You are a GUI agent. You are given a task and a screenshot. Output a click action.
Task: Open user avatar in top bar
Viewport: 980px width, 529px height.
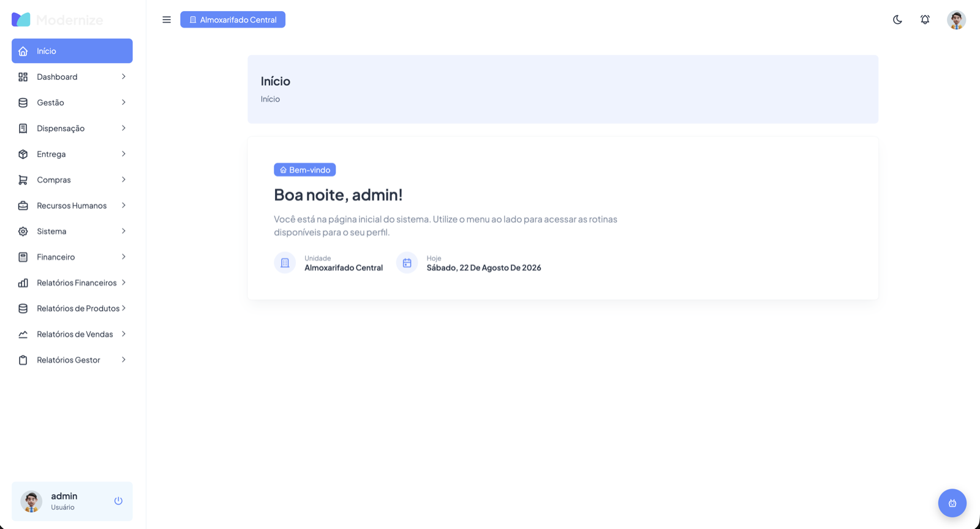click(956, 20)
